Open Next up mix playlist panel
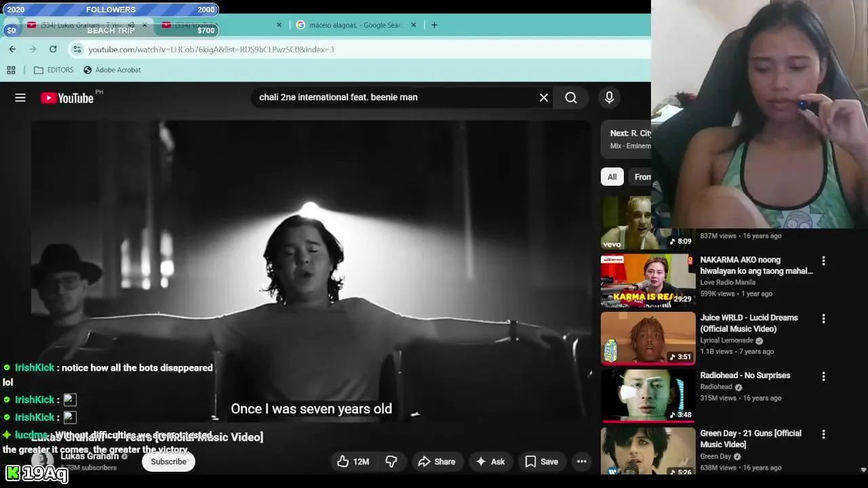 pyautogui.click(x=626, y=139)
